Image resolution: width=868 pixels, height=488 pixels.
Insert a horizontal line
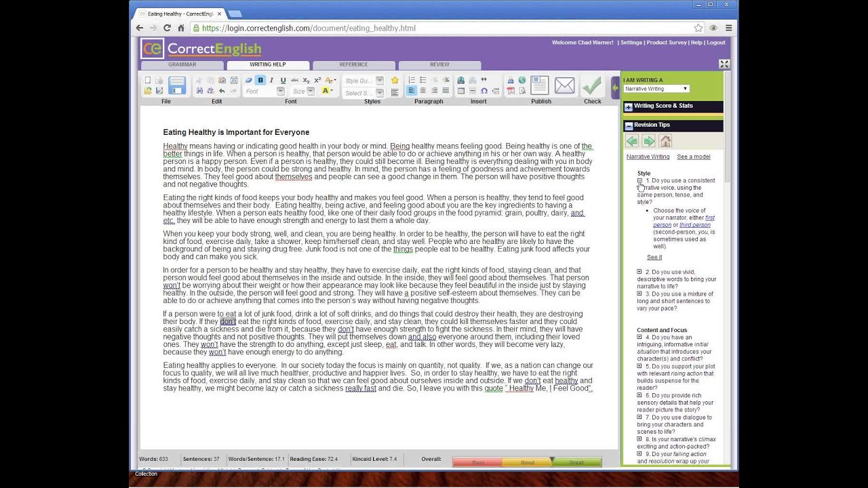tap(473, 91)
